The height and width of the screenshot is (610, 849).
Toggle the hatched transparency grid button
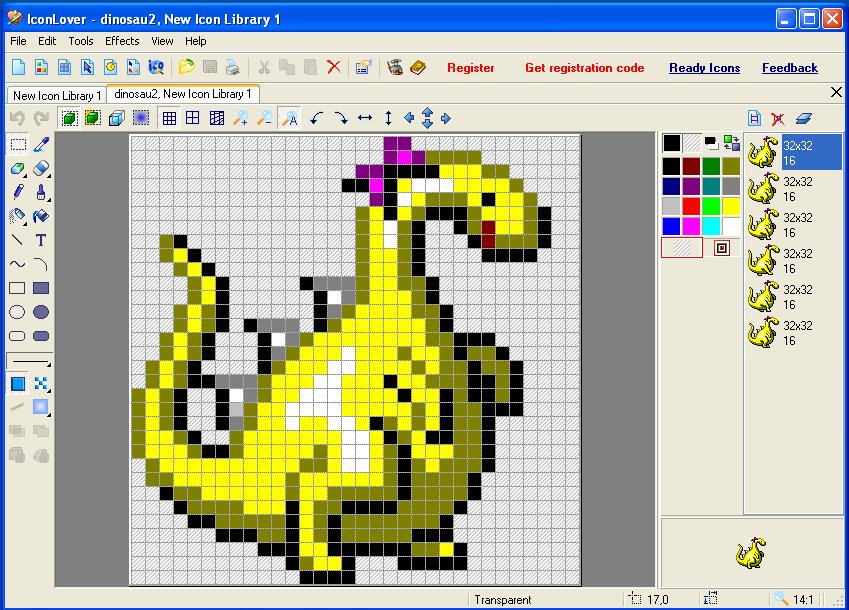coord(217,118)
